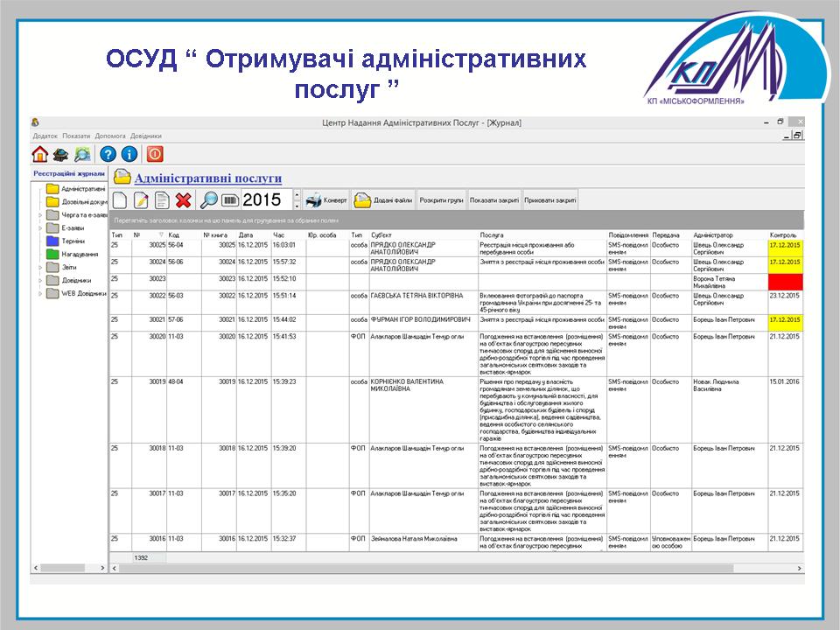Click the Адміністративні послуги heading link
The image size is (840, 630).
[x=208, y=178]
